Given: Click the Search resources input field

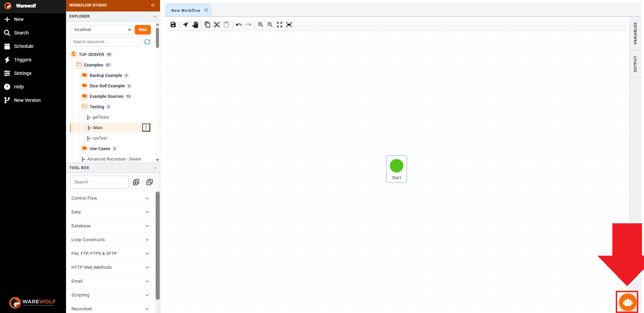Looking at the screenshot, I should [106, 42].
